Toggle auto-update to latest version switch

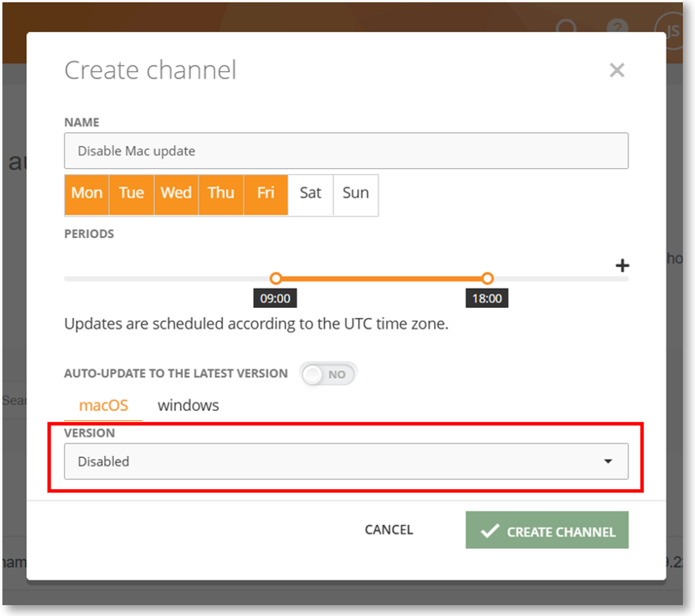tap(328, 374)
